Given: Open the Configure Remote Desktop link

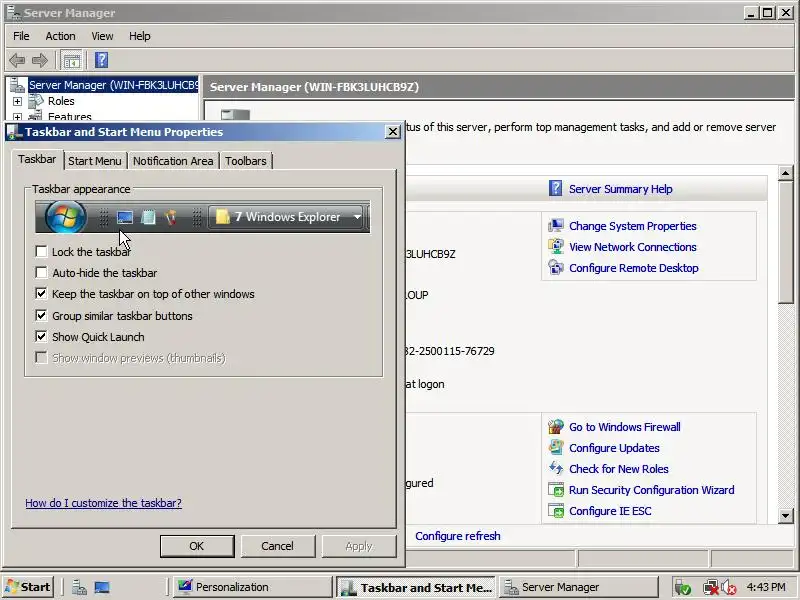Looking at the screenshot, I should pyautogui.click(x=634, y=268).
